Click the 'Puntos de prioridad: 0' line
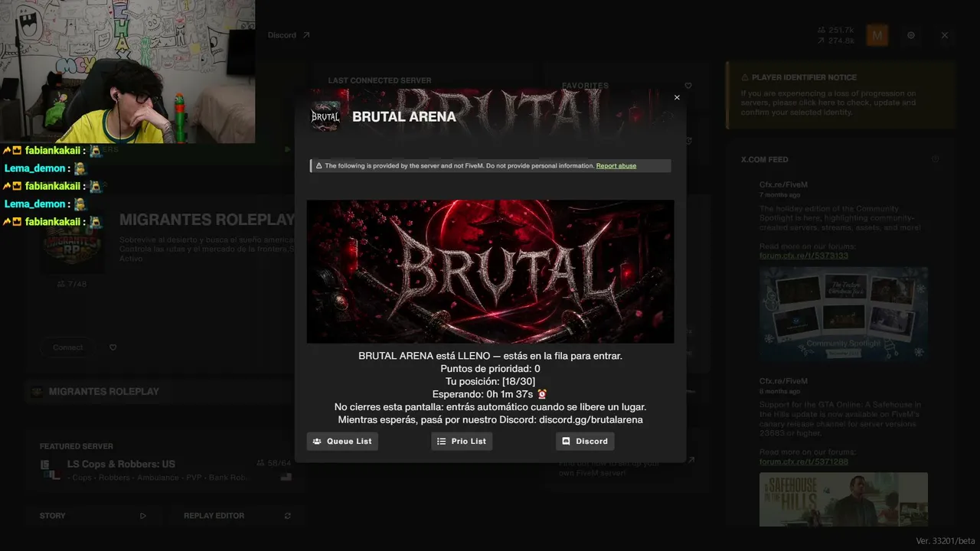This screenshot has height=551, width=980. coord(491,369)
